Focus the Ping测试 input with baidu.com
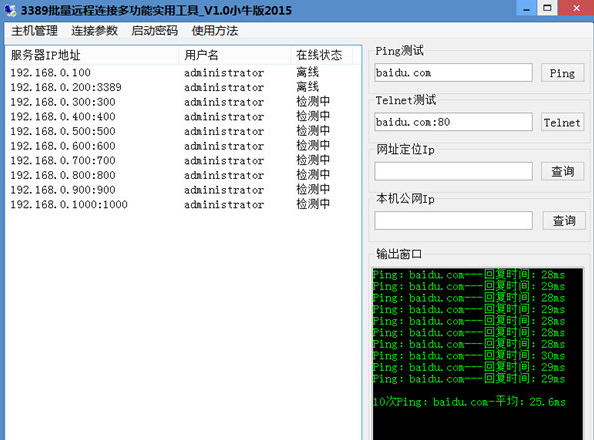 tap(453, 73)
